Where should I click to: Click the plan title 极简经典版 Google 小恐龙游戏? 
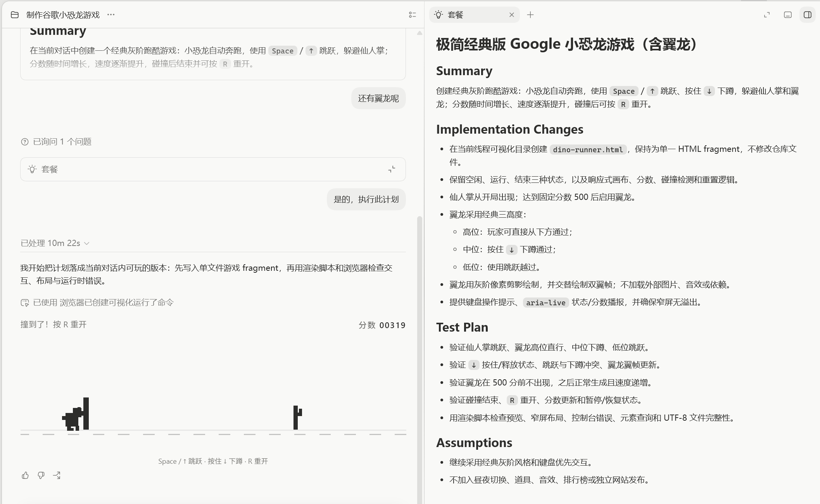point(567,44)
